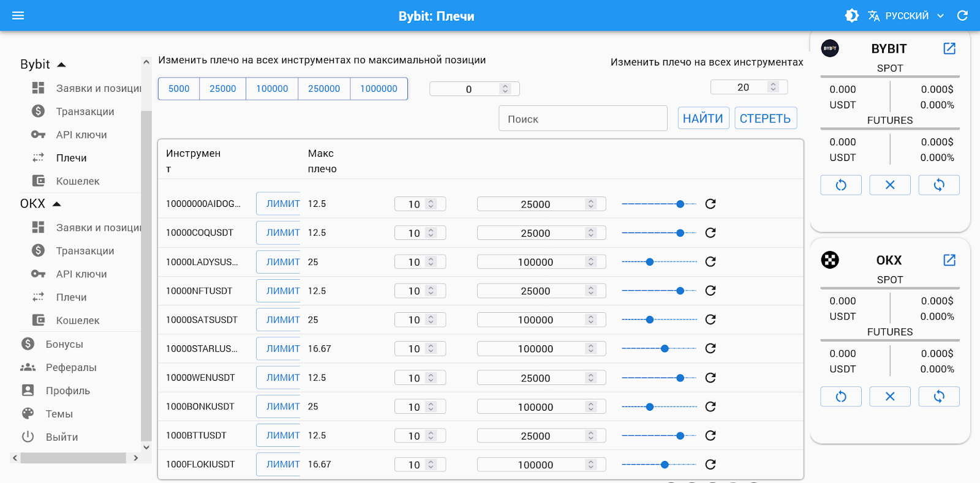Click the Поиск search field
Image resolution: width=980 pixels, height=483 pixels.
point(582,119)
